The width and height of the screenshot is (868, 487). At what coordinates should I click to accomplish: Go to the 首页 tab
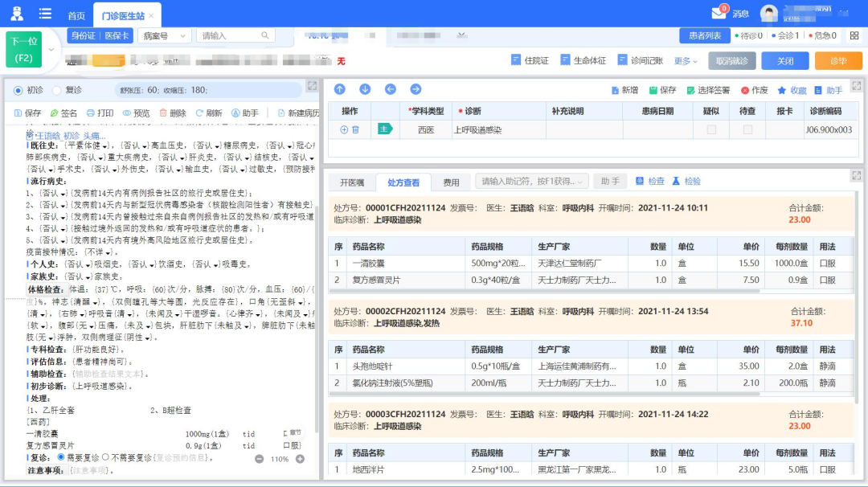coord(76,15)
